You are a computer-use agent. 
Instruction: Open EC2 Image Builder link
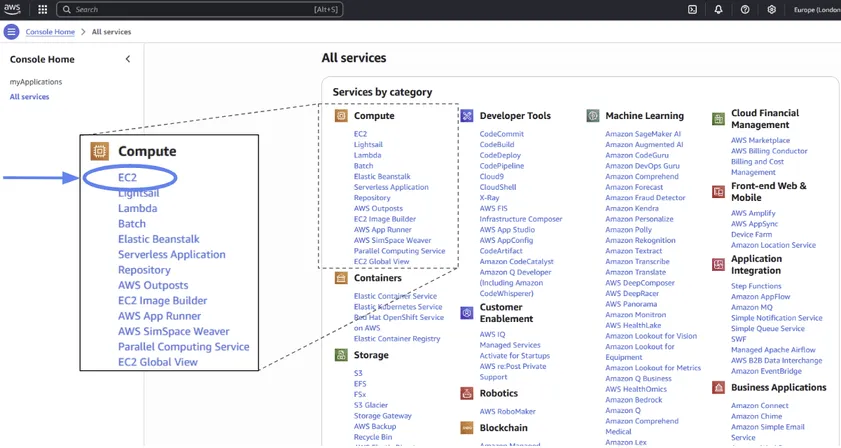click(x=385, y=219)
